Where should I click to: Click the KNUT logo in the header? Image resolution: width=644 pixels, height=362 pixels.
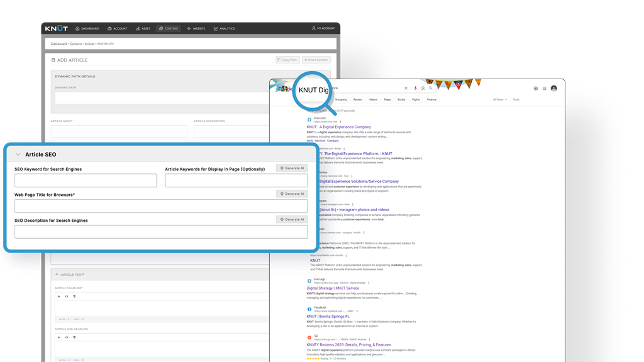click(x=56, y=28)
